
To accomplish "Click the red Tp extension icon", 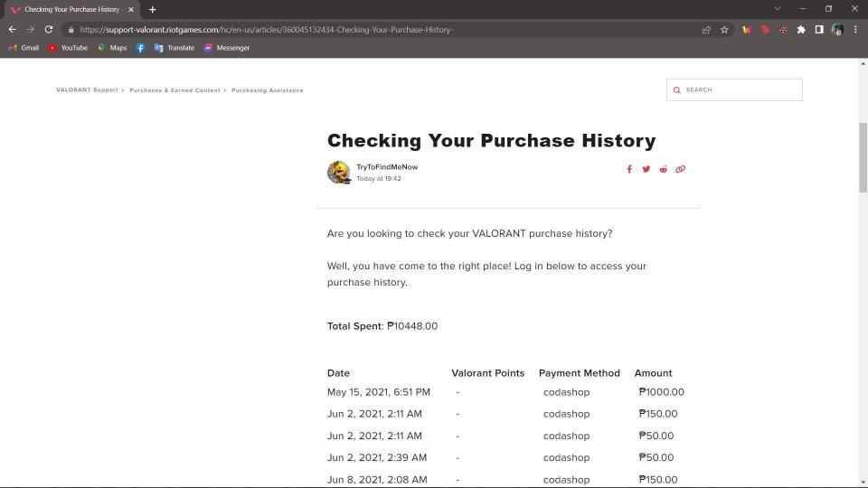I will 765,30.
